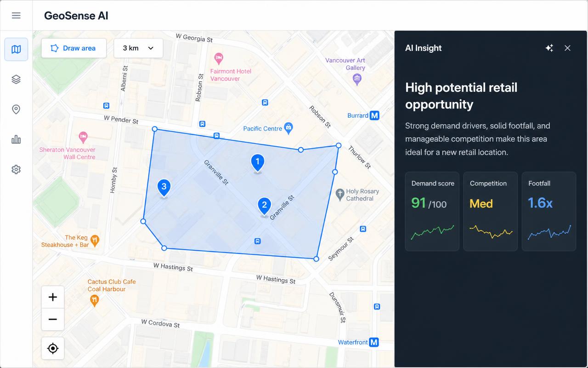Zoom in on the map
This screenshot has height=368, width=588.
tap(53, 297)
